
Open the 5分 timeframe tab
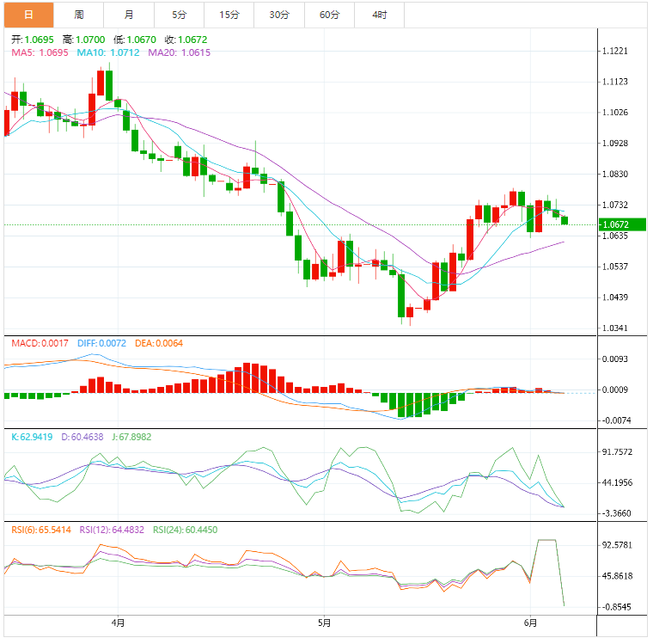[x=179, y=15]
